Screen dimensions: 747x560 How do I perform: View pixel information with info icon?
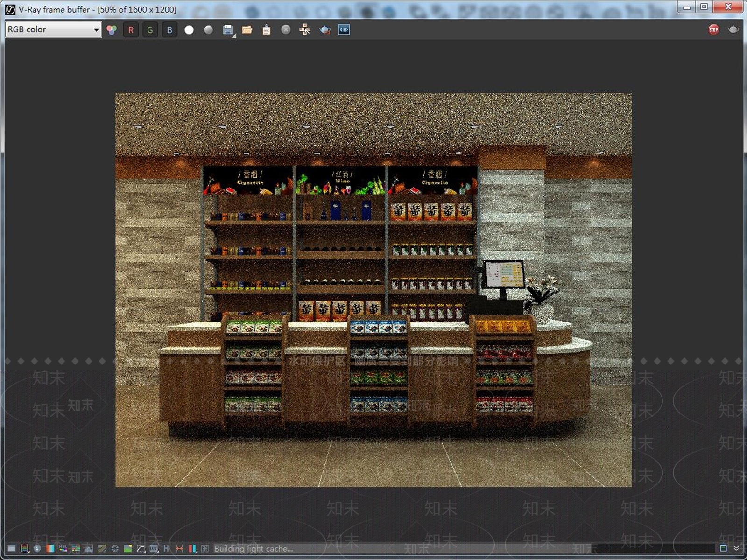[x=37, y=548]
